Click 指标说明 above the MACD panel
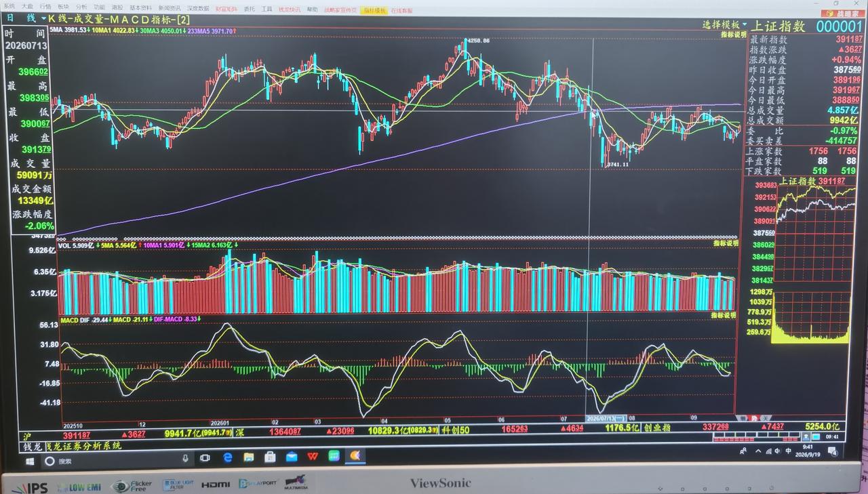The height and width of the screenshot is (494, 868). coord(724,315)
